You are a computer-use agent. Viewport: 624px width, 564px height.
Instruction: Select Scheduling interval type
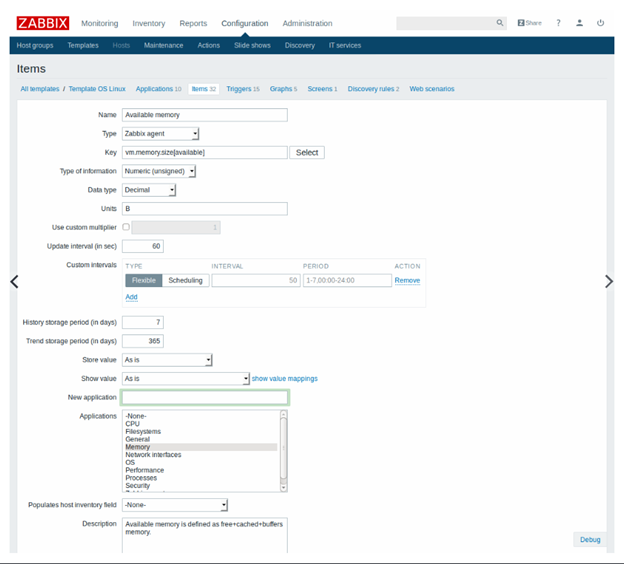pyautogui.click(x=185, y=280)
